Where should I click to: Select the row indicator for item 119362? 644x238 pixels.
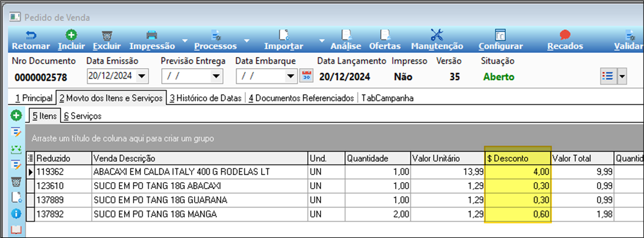point(31,172)
